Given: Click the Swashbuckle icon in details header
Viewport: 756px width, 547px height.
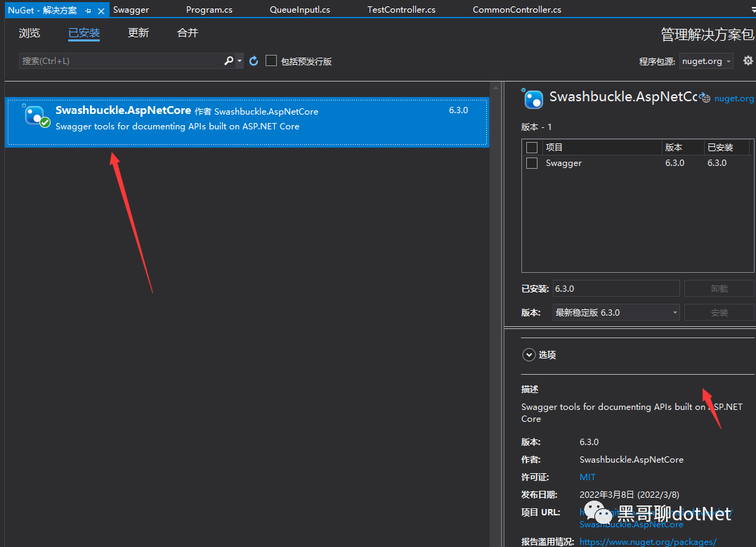Looking at the screenshot, I should tap(533, 98).
